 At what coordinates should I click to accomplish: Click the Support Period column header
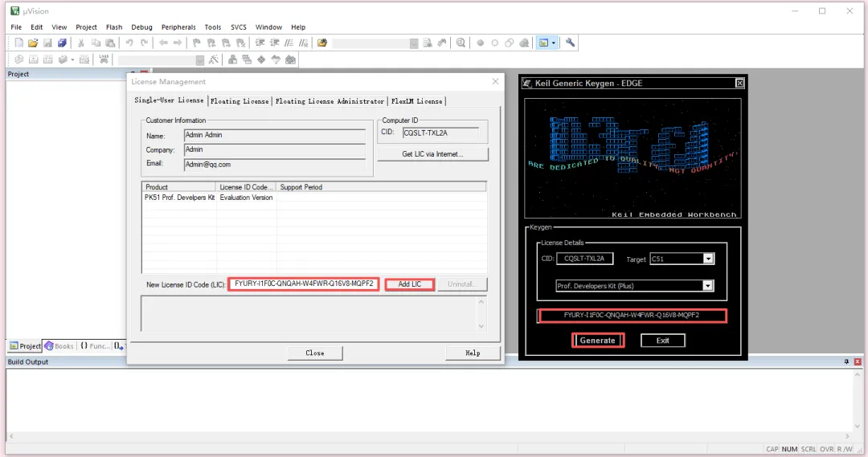382,187
